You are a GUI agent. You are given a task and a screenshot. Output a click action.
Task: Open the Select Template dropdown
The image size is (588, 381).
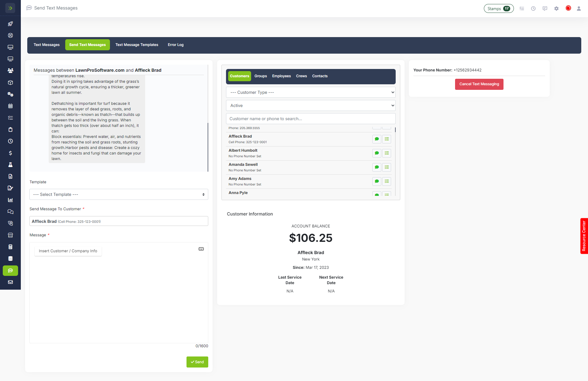pyautogui.click(x=119, y=194)
